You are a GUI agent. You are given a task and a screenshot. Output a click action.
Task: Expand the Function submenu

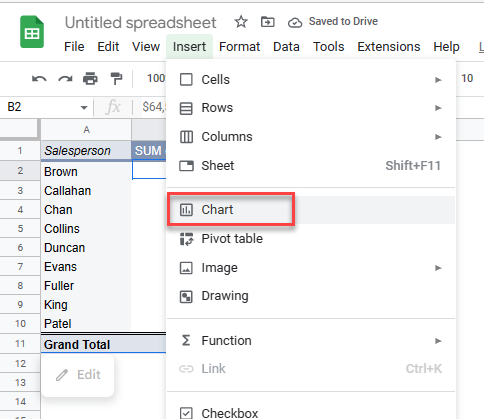coord(311,341)
